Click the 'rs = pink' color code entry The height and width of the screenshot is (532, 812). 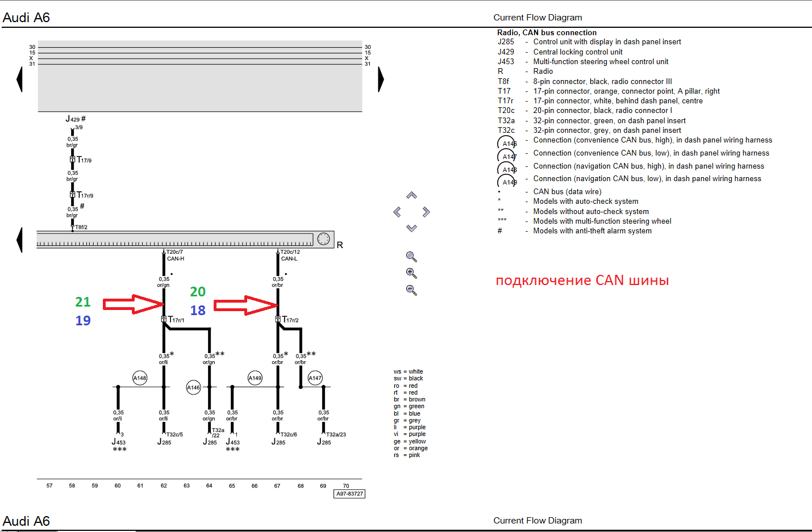(x=407, y=455)
